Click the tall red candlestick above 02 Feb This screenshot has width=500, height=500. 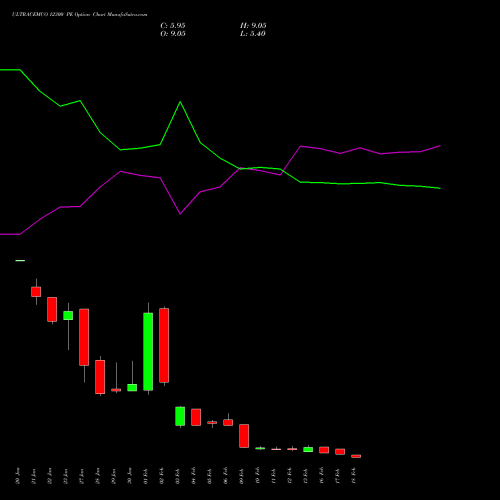(164, 345)
